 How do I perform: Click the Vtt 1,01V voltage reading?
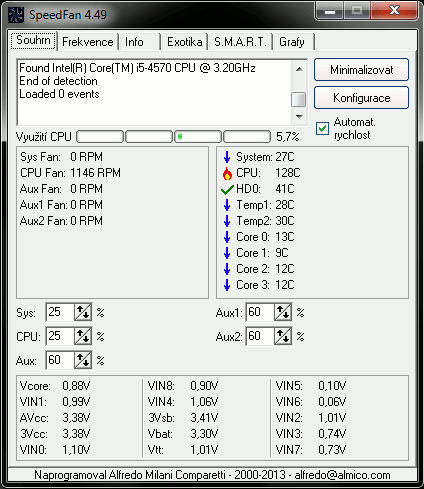(183, 450)
